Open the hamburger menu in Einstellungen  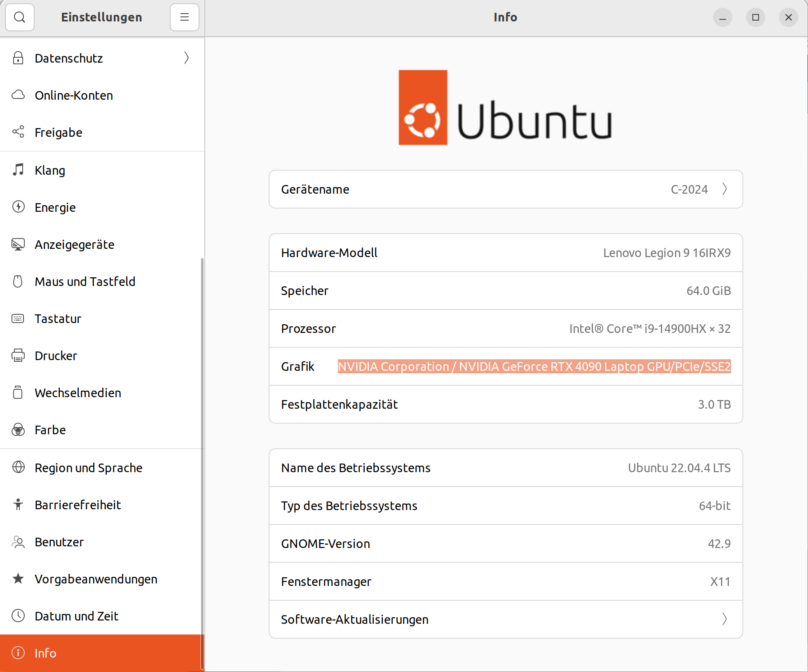click(184, 17)
